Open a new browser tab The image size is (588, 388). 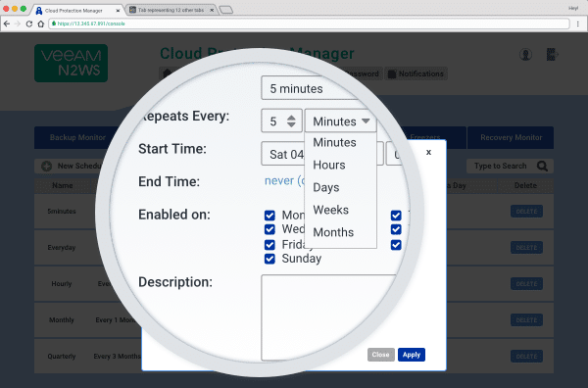[x=225, y=10]
